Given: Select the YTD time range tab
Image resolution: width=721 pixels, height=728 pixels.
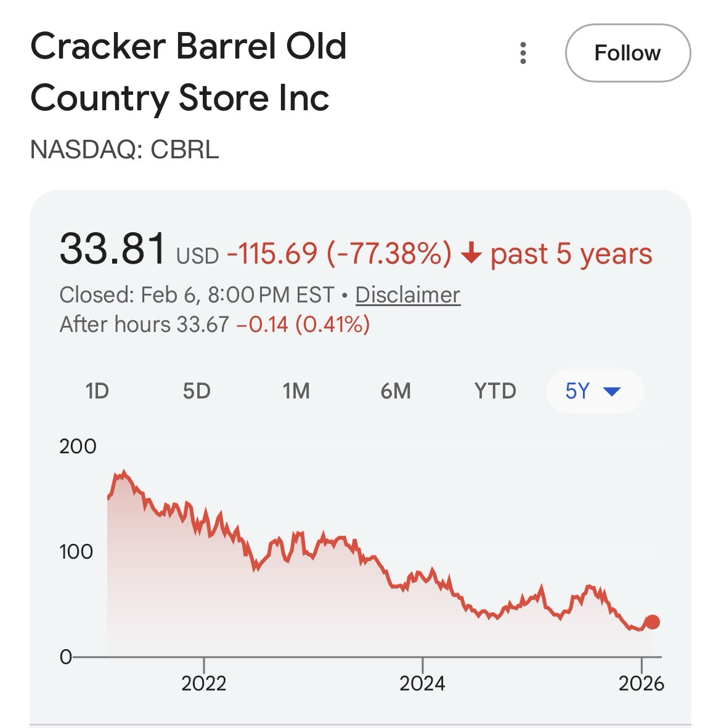Looking at the screenshot, I should click(495, 391).
